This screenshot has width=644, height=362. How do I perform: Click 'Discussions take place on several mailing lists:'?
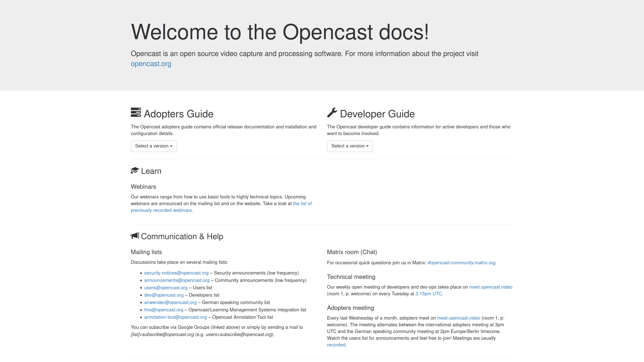pos(179,262)
